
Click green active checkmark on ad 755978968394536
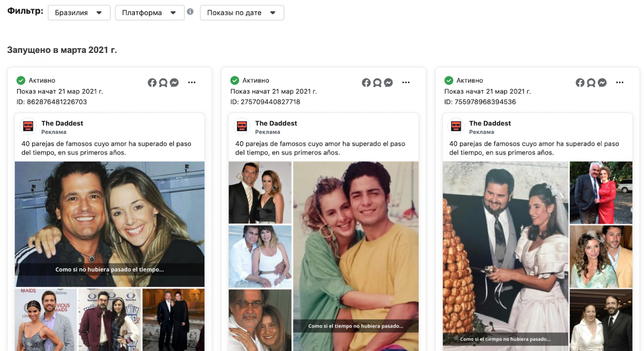449,80
